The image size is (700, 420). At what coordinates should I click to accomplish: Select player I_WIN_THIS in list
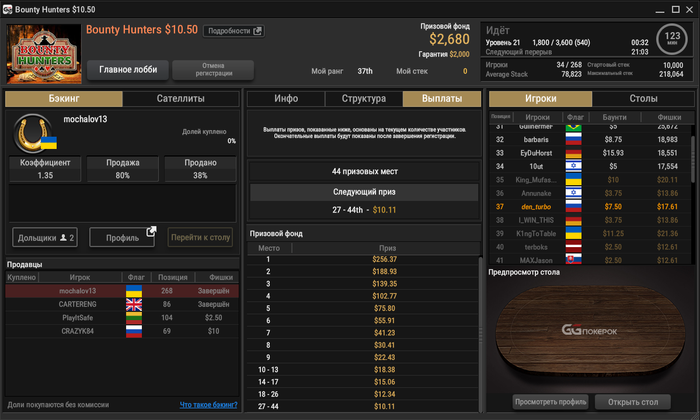(590, 220)
